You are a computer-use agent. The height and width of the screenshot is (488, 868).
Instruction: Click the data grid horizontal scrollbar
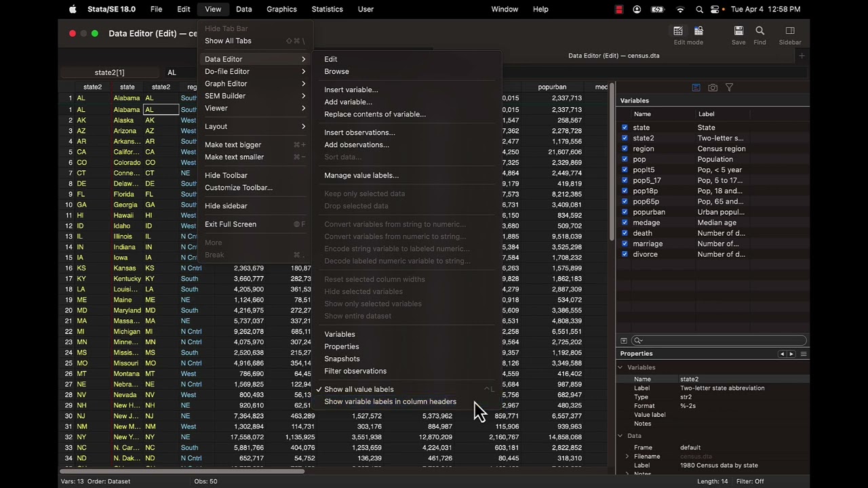click(x=182, y=470)
